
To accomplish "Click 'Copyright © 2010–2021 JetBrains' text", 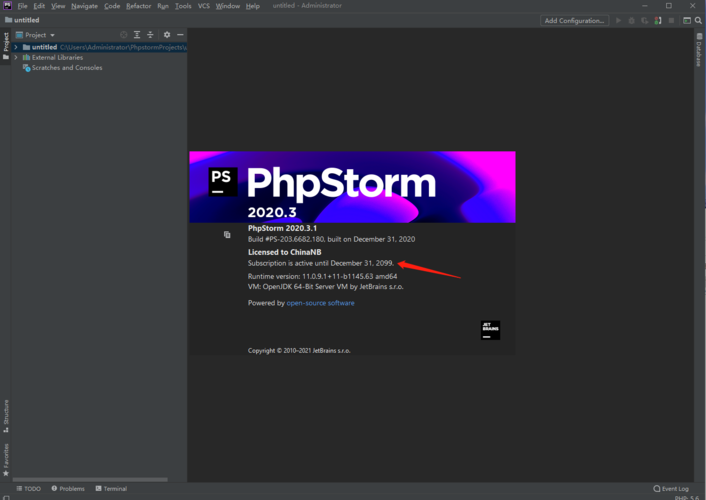I will click(299, 350).
